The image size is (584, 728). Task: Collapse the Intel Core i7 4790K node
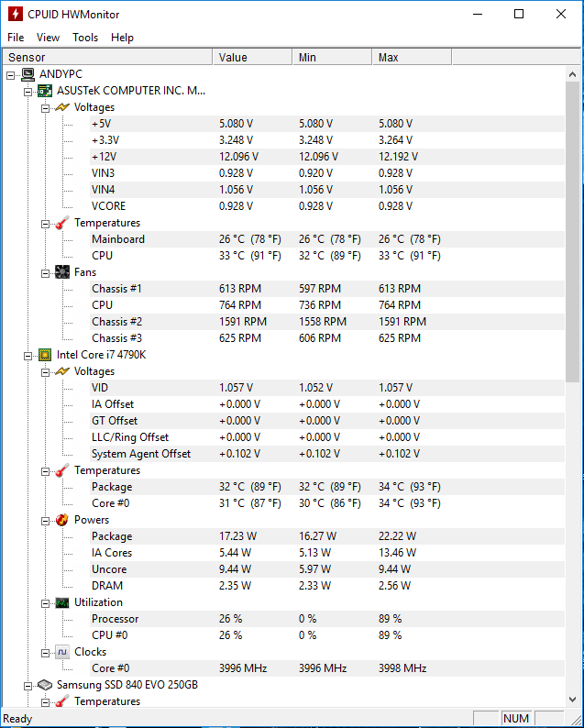tap(28, 356)
